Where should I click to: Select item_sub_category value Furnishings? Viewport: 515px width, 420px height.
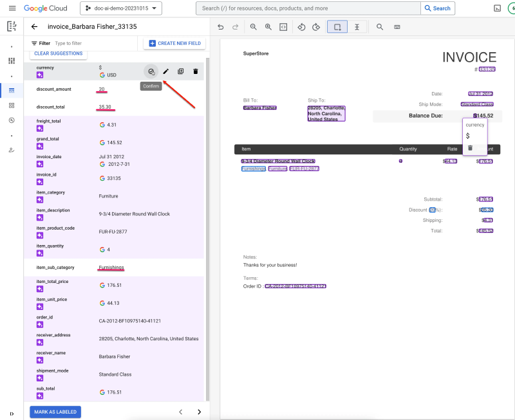111,268
